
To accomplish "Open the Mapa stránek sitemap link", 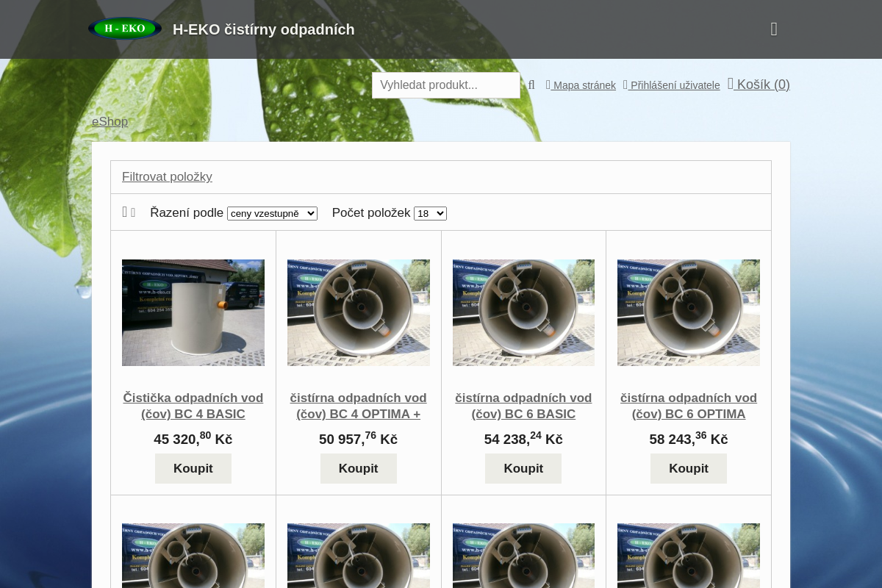I will [581, 85].
